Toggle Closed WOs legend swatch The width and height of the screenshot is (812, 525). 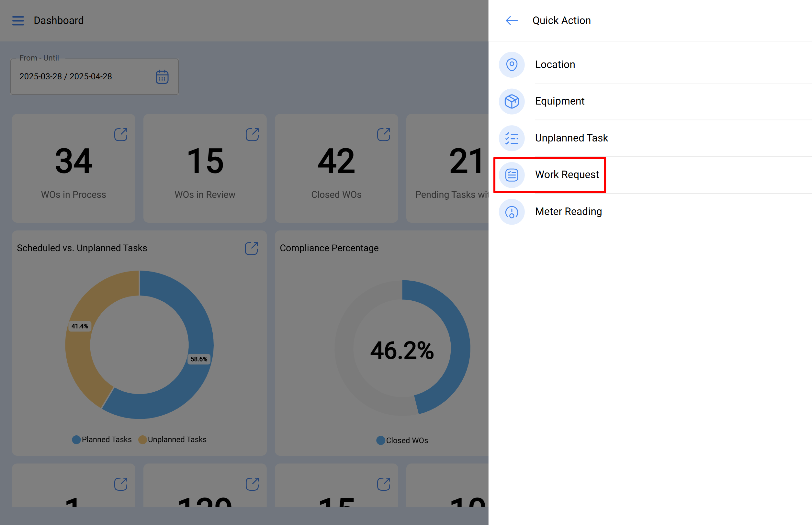coord(381,441)
